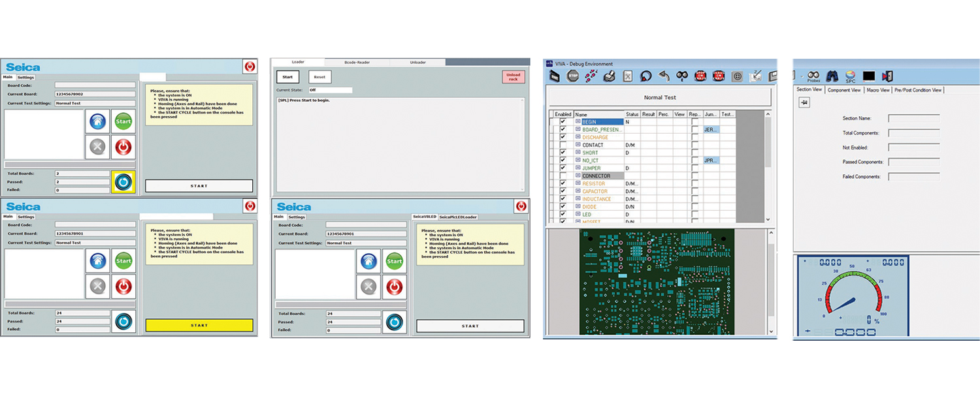Click the Start button in Loader panel
The width and height of the screenshot is (980, 402).
(287, 77)
